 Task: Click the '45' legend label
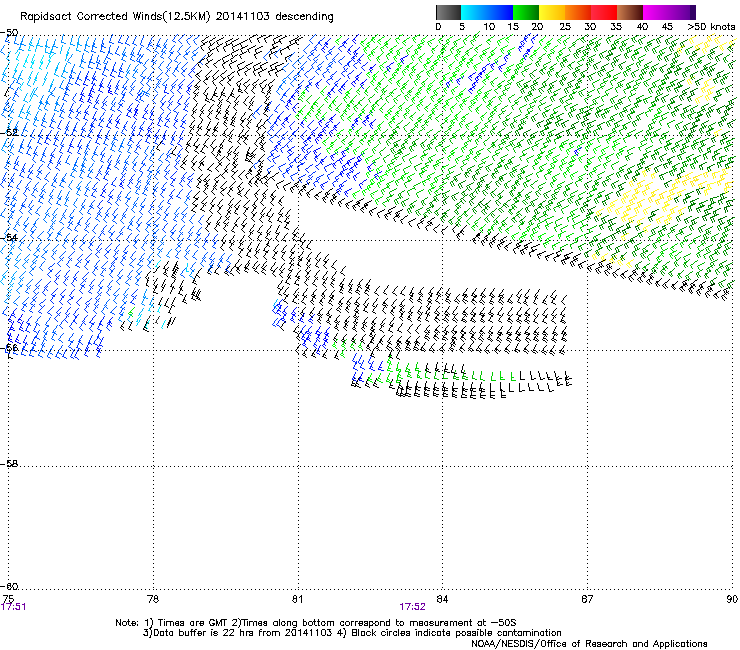point(667,27)
